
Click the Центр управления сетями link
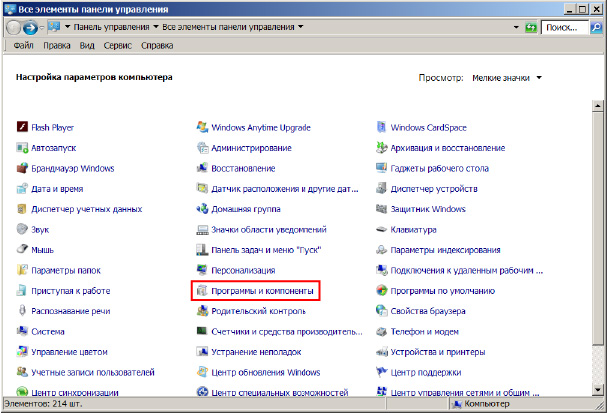coord(465,392)
